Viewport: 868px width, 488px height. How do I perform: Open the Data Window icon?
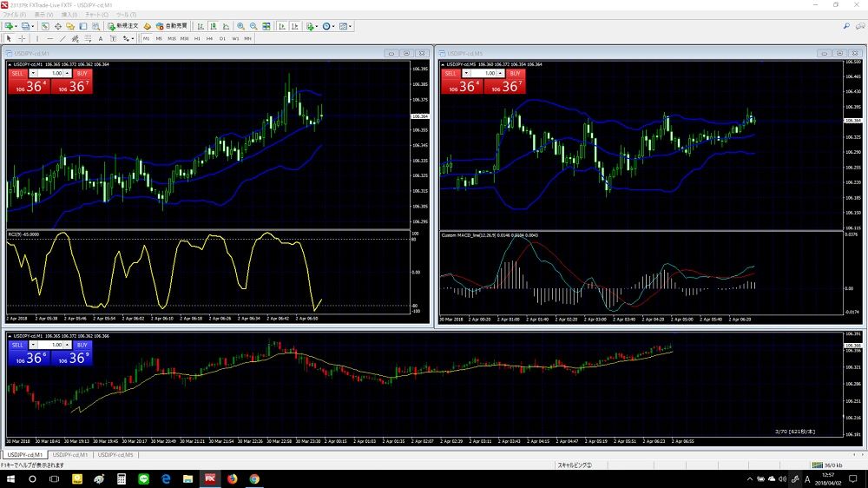point(57,26)
